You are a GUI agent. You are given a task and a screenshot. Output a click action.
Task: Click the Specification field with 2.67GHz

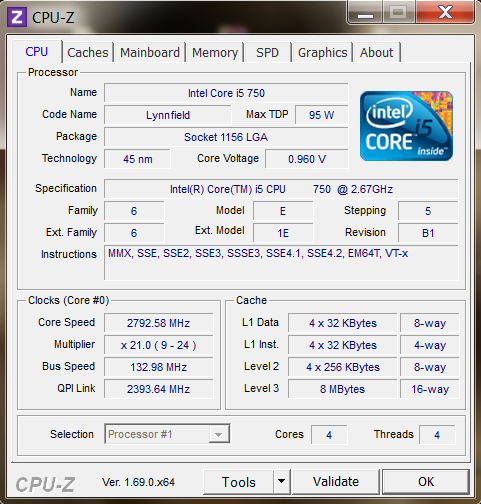(281, 189)
